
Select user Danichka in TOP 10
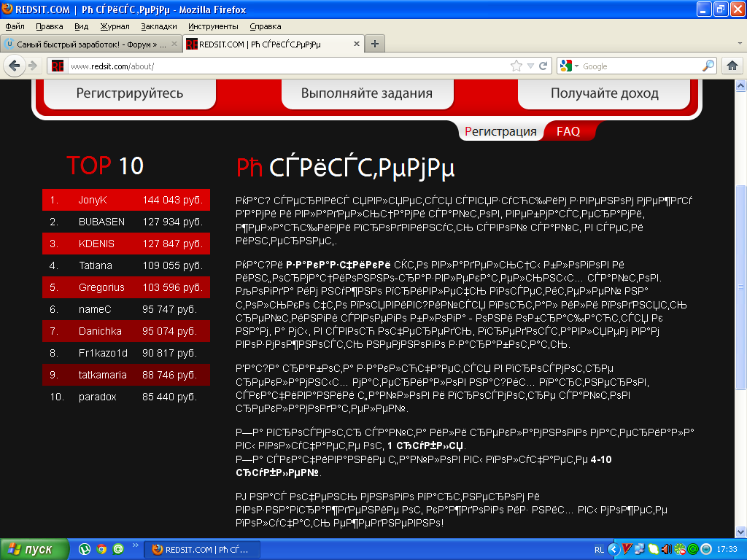[100, 332]
